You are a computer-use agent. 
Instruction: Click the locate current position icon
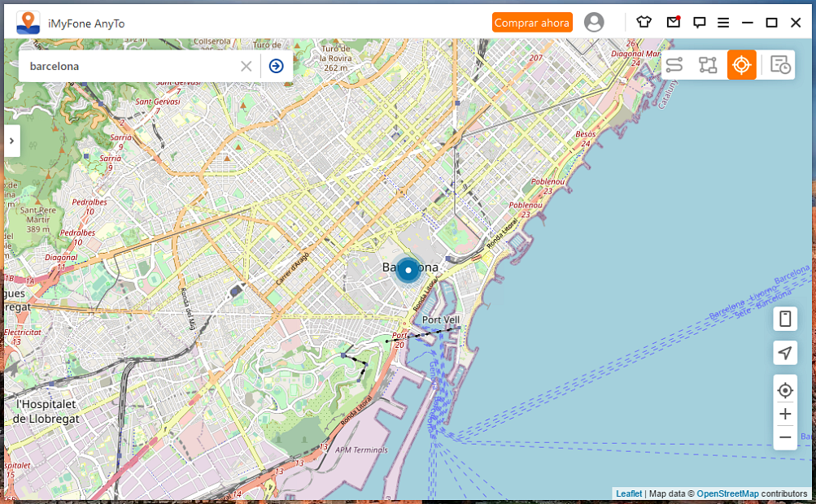(785, 390)
